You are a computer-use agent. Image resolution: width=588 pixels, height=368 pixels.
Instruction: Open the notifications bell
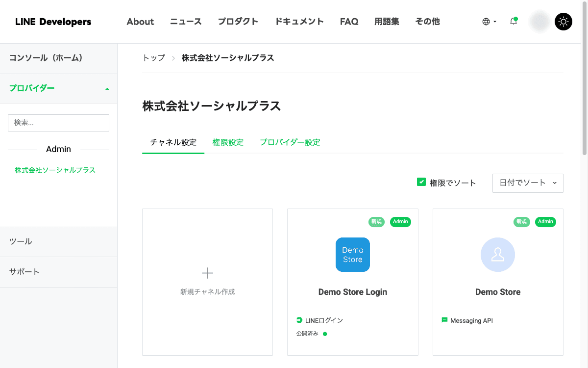(514, 21)
